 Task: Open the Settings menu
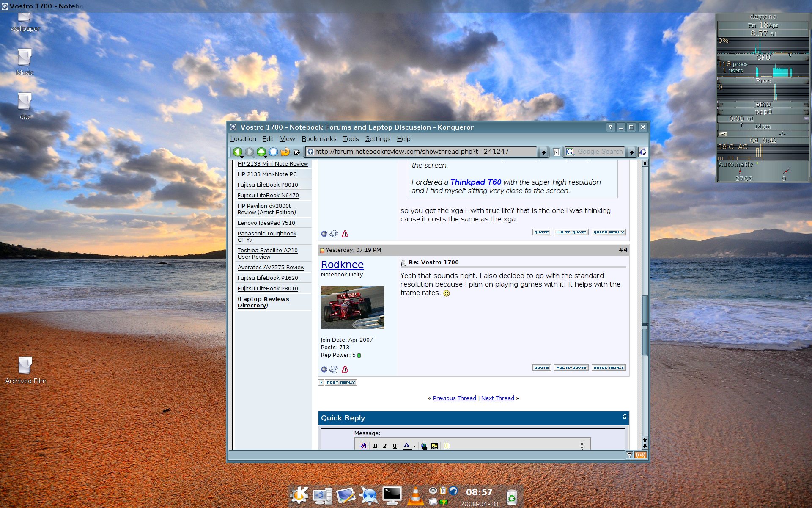coord(378,139)
